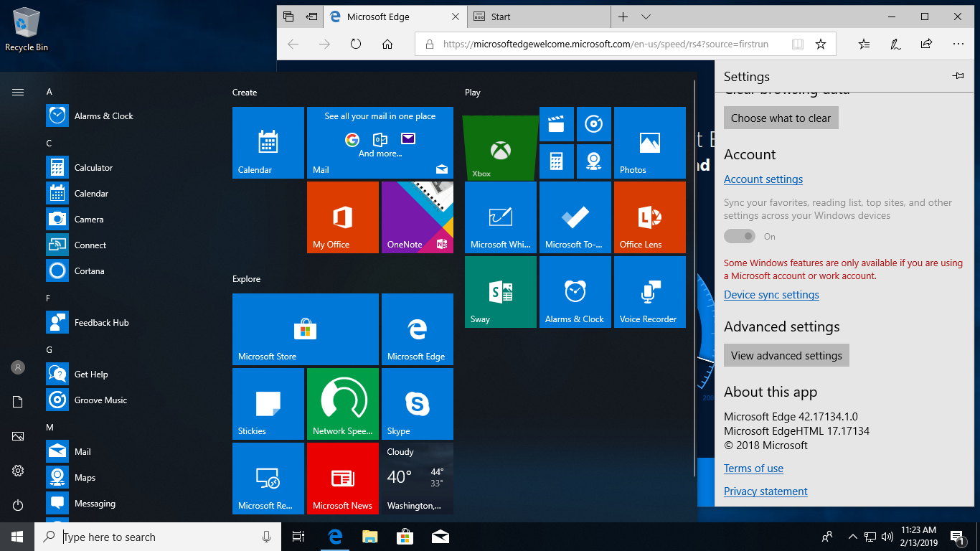The width and height of the screenshot is (980, 551).
Task: Toggle the sync settings switch in Edge
Action: coord(740,236)
